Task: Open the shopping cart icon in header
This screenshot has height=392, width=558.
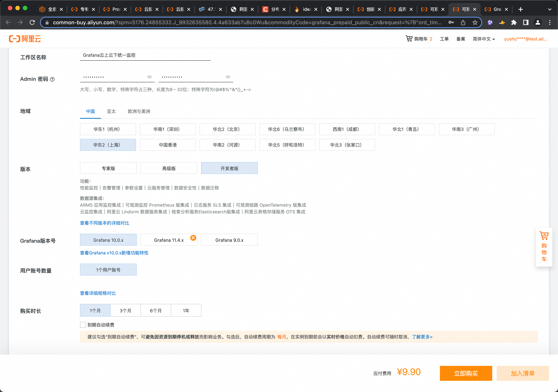Action: (409, 39)
